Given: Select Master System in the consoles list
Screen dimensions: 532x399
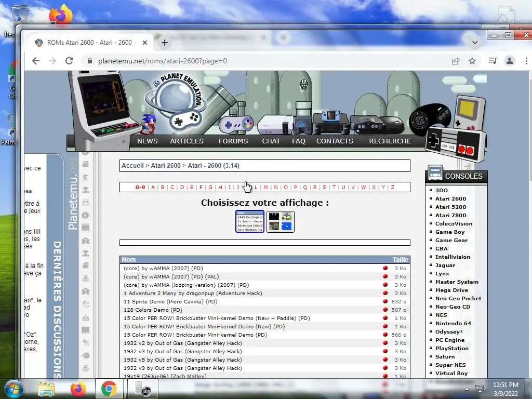Looking at the screenshot, I should click(x=457, y=282).
